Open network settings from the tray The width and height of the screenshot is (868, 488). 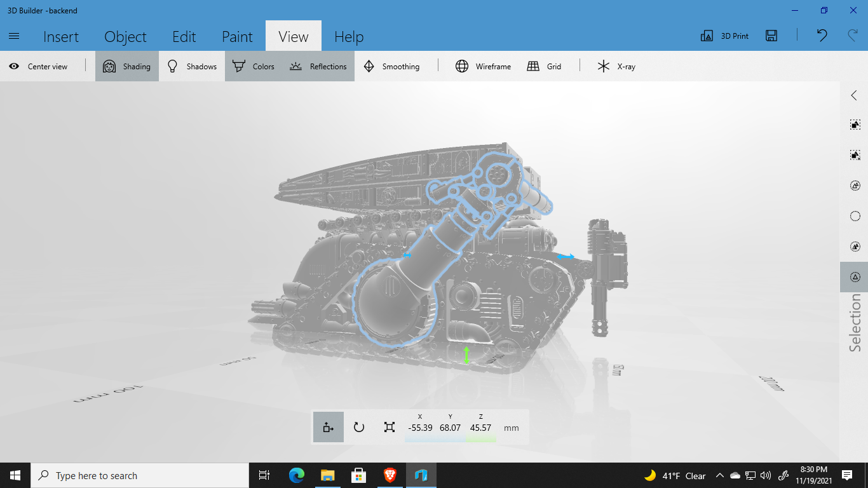click(x=750, y=476)
